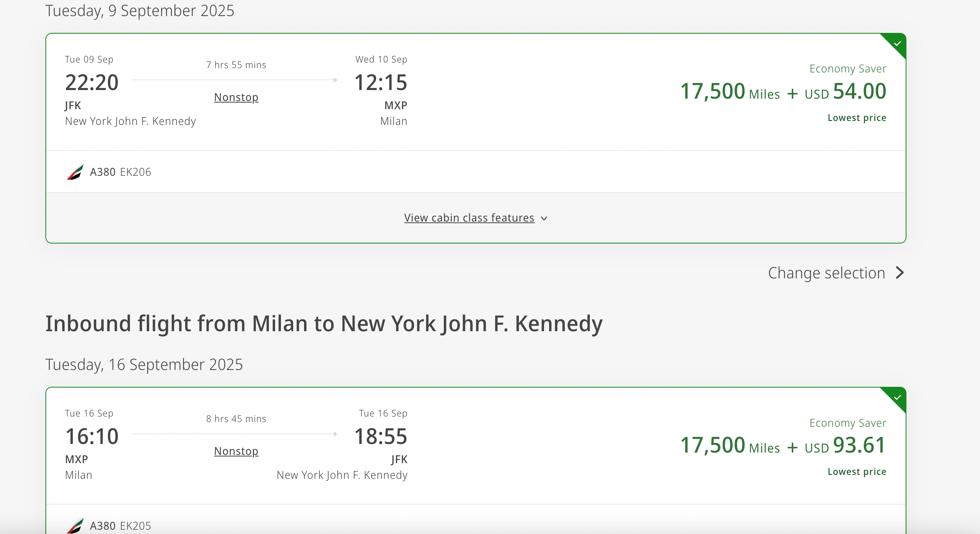Click the arrowhead on the JFK to MXP route line
The width and height of the screenshot is (980, 534).
(335, 80)
